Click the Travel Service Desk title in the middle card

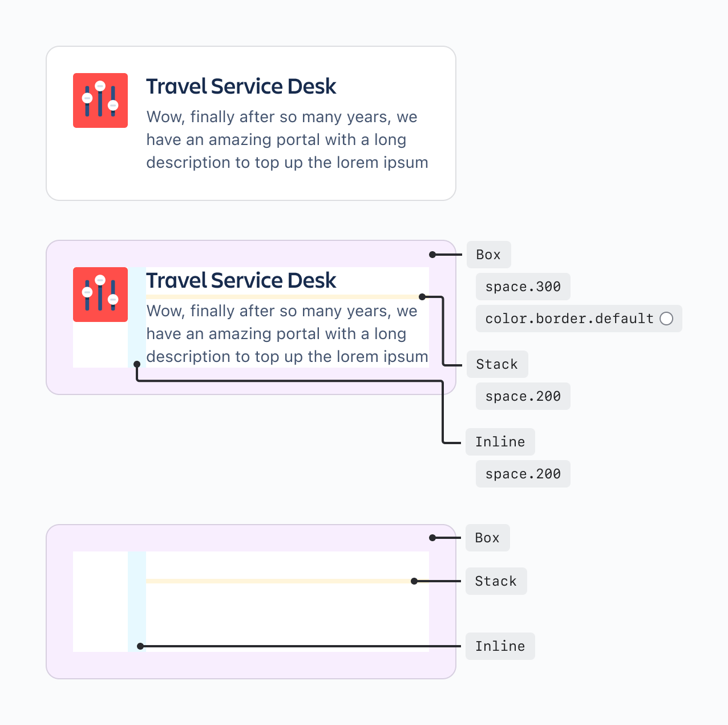click(241, 281)
